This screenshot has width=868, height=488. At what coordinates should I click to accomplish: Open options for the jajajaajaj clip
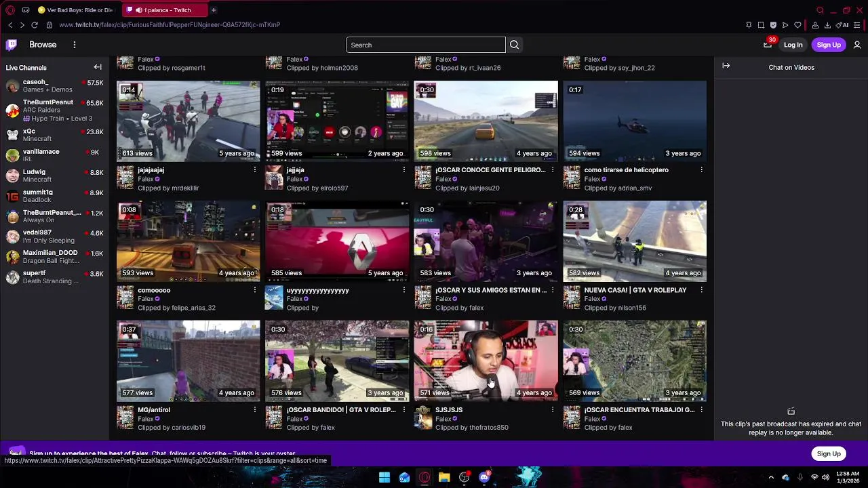coord(255,170)
